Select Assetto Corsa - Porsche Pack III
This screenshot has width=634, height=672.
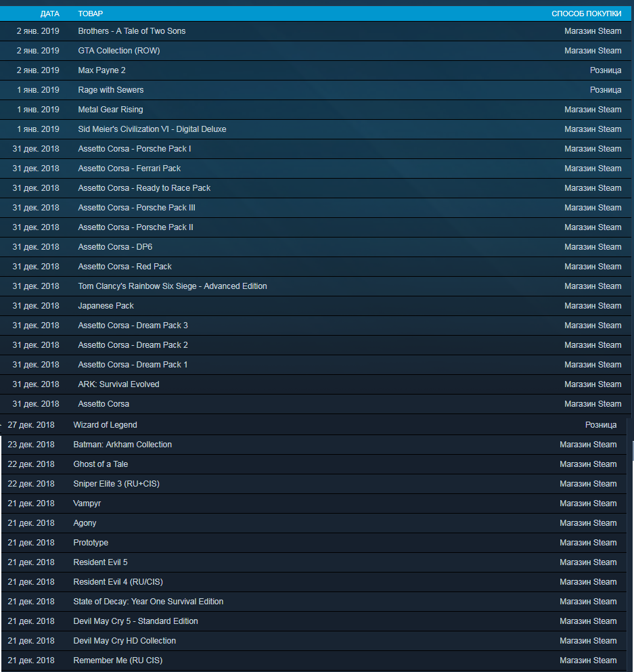(x=137, y=208)
